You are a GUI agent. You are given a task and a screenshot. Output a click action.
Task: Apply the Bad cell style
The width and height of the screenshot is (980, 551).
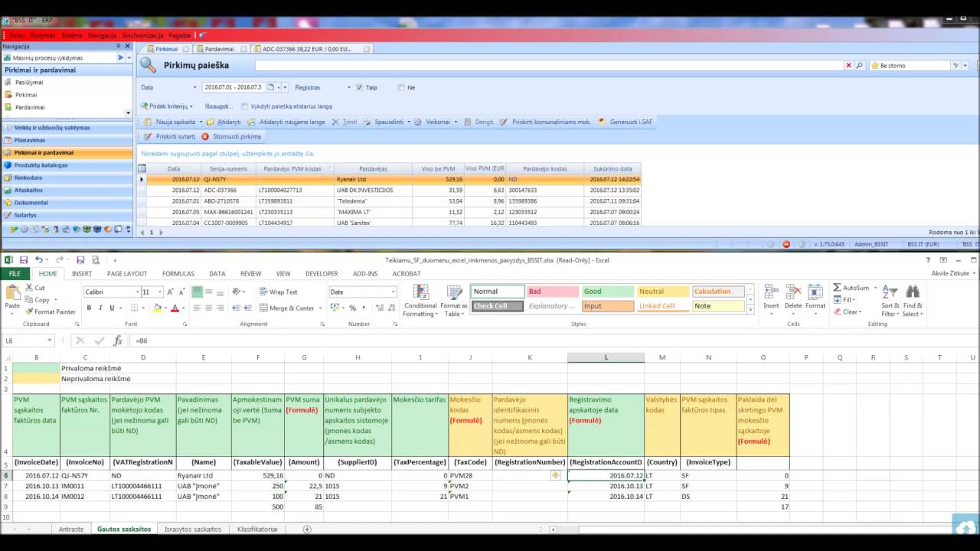[x=552, y=292]
